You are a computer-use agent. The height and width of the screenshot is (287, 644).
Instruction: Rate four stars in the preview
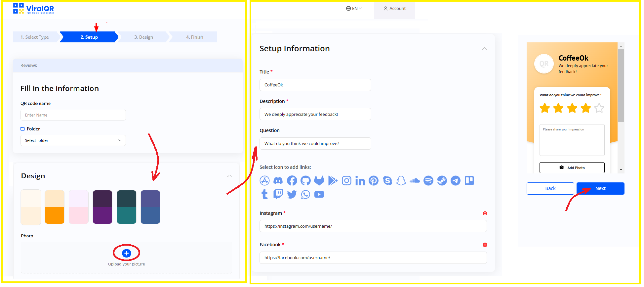coord(586,108)
